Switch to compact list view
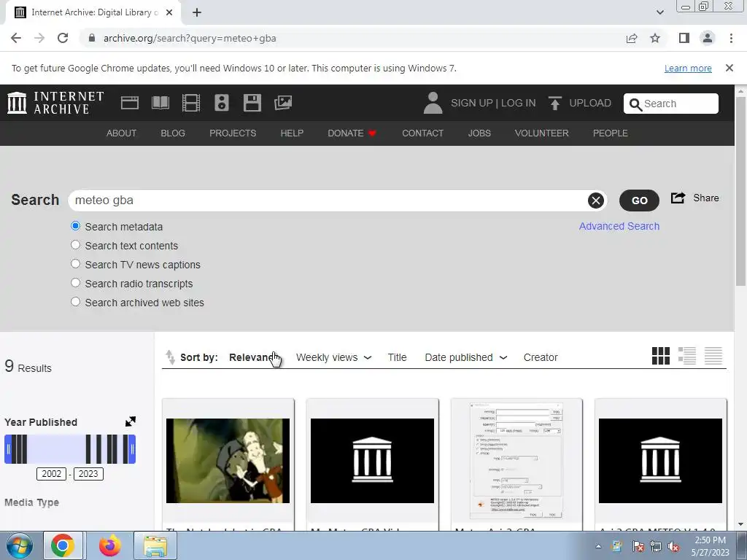Viewport: 747px width, 560px height. (713, 356)
